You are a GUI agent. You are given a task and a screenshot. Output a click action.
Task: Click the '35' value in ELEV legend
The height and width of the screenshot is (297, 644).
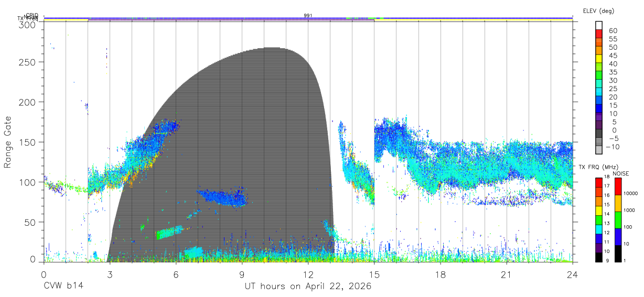point(613,72)
